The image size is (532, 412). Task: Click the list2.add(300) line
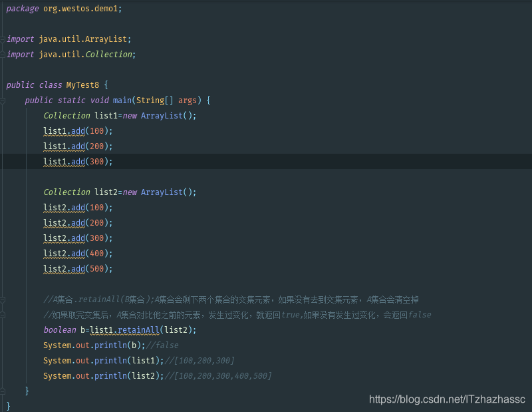78,238
